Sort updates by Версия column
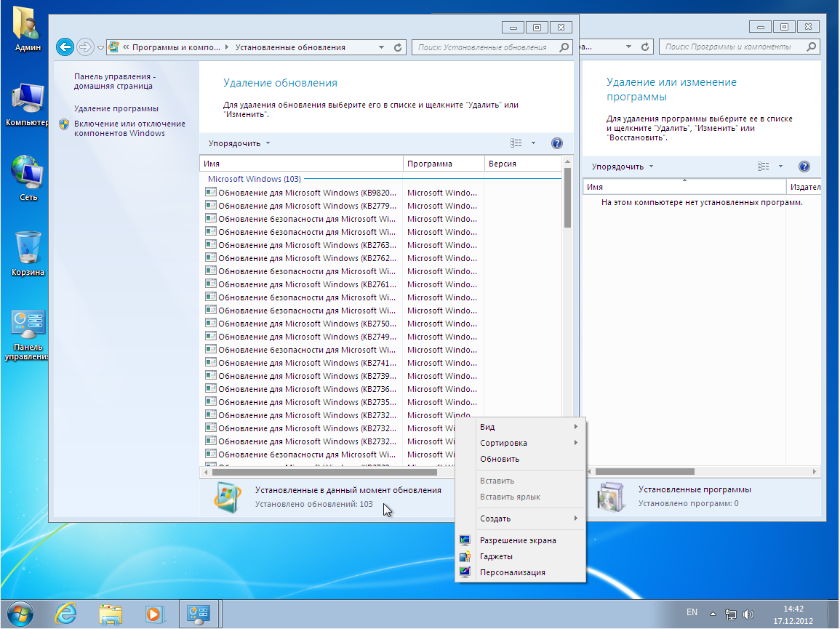 pyautogui.click(x=523, y=164)
